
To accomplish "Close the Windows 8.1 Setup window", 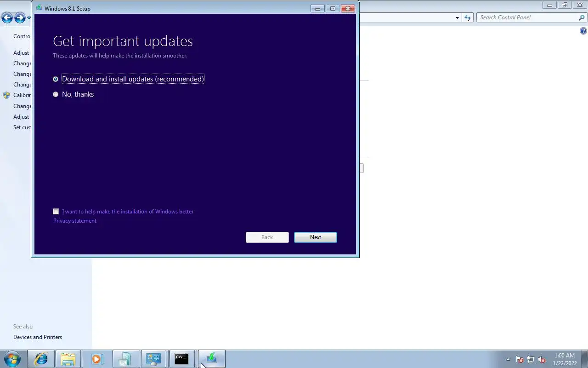I will point(348,8).
